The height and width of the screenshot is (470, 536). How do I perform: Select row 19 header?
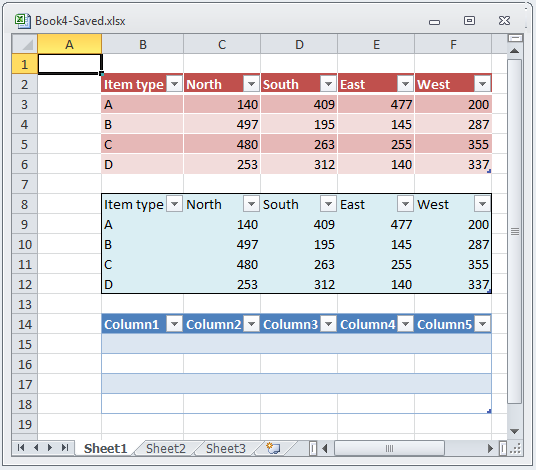click(25, 425)
